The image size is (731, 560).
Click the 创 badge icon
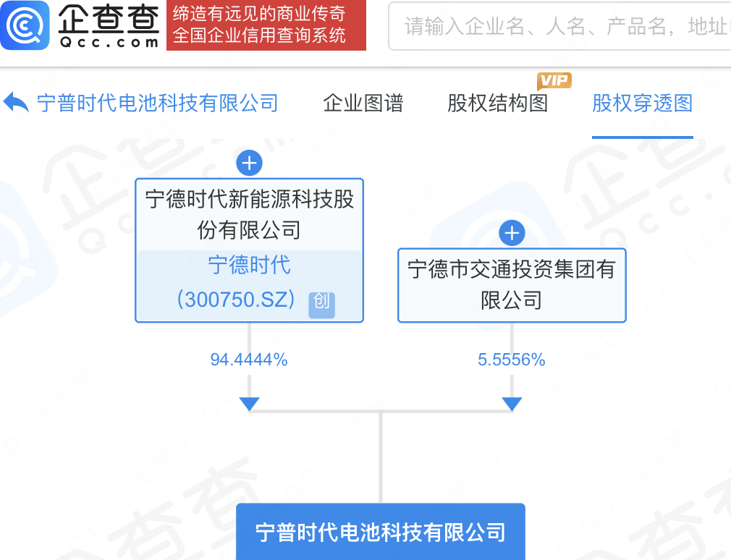click(x=321, y=305)
